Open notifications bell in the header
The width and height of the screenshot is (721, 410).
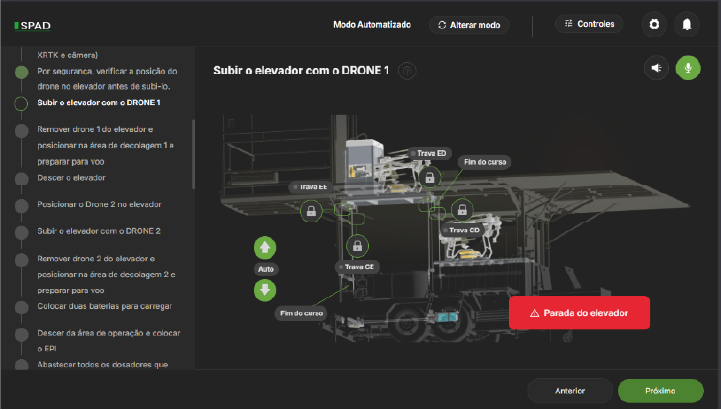687,24
